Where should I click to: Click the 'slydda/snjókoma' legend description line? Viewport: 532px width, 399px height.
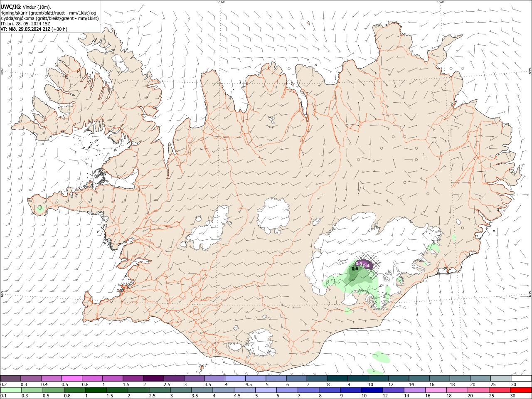coord(49,18)
